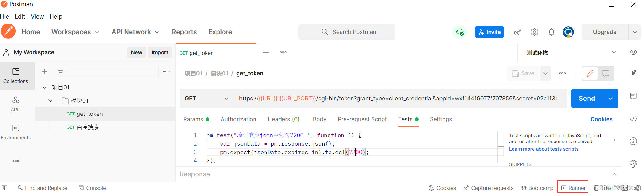Switch to comment mode
The width and height of the screenshot is (644, 193).
[606, 73]
